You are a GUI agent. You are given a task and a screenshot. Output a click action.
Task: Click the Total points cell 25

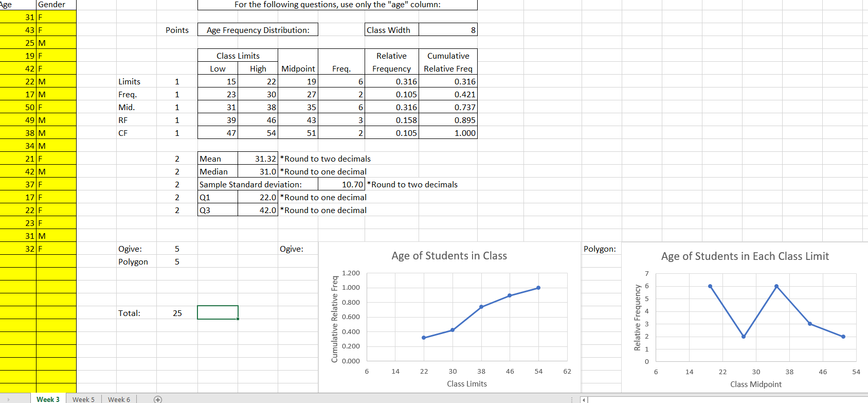pos(177,313)
